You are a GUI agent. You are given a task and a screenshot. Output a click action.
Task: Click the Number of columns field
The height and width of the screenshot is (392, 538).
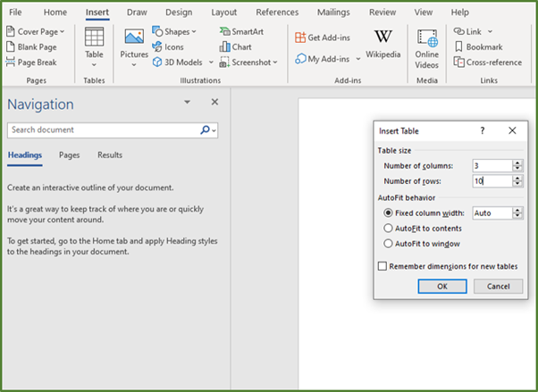[492, 166]
